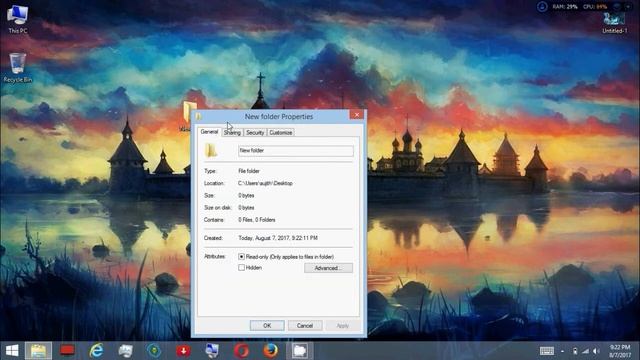
Task: Toggle the Read-only attribute checkbox
Action: [241, 257]
